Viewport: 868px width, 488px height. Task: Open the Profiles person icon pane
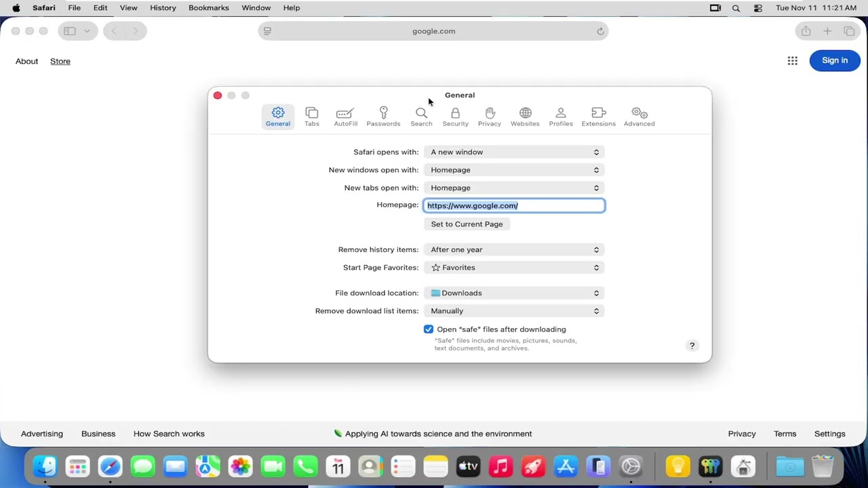(561, 117)
